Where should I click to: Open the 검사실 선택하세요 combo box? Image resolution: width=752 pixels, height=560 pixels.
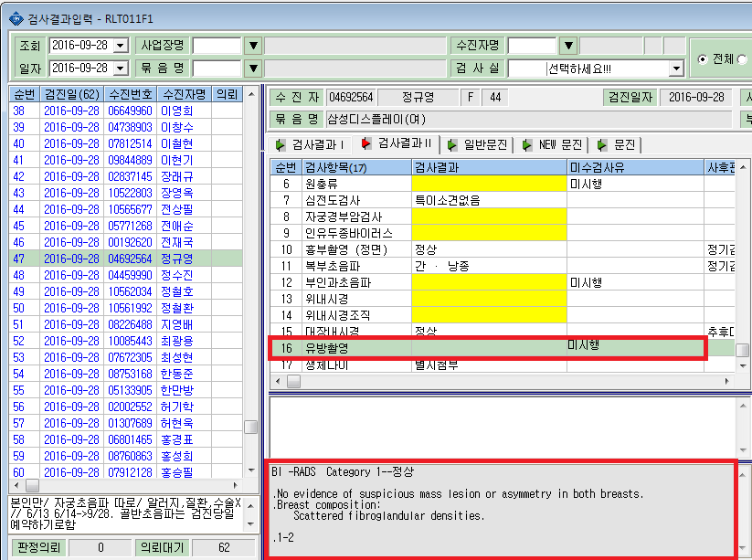pos(596,69)
